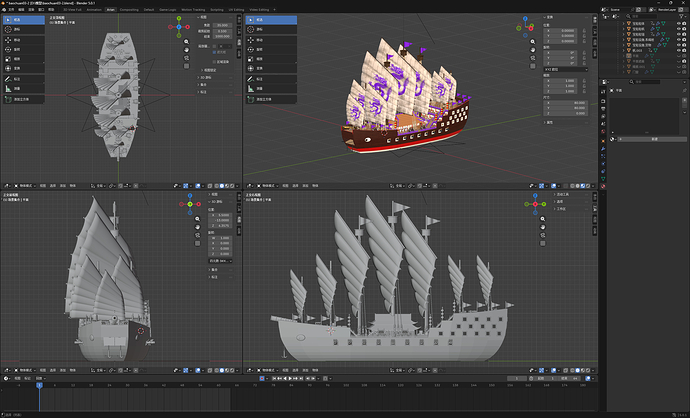Image resolution: width=690 pixels, height=418 pixels.
Task: Open the XYZ Euler rotation mode dropdown
Action: [565, 70]
